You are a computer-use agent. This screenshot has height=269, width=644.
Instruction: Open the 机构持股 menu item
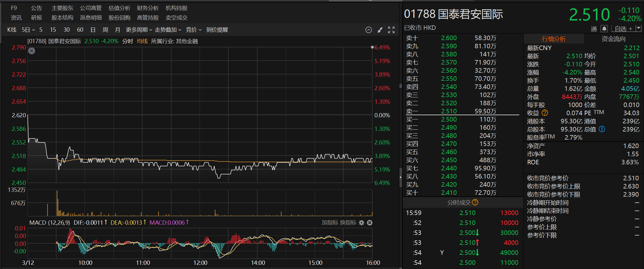177,8
